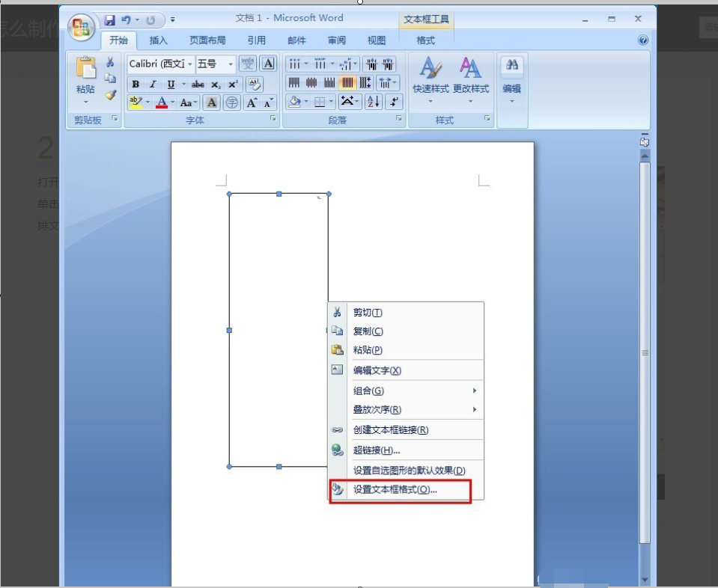Center the vertical text
The image size is (718, 588).
tap(311, 83)
